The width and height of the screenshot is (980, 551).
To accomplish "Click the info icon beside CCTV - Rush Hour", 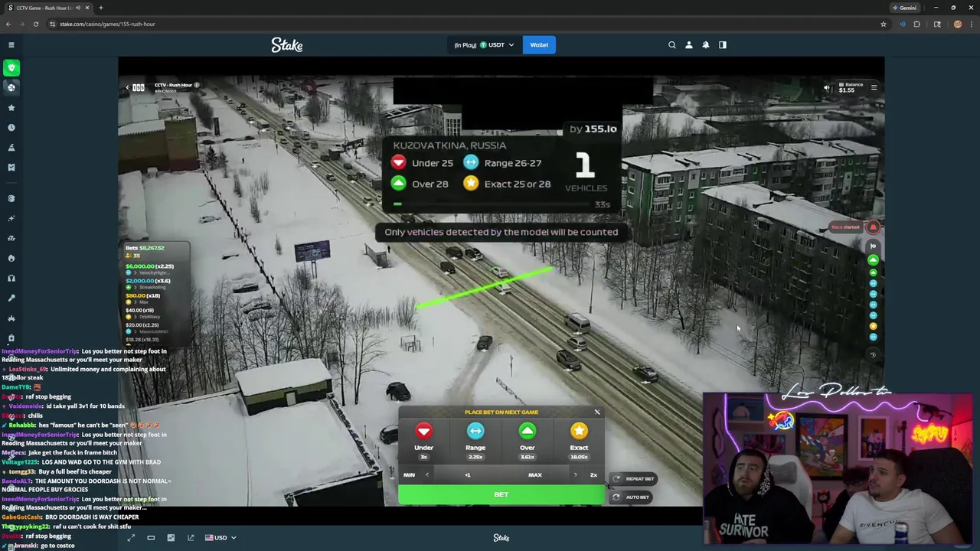I will 197,85.
